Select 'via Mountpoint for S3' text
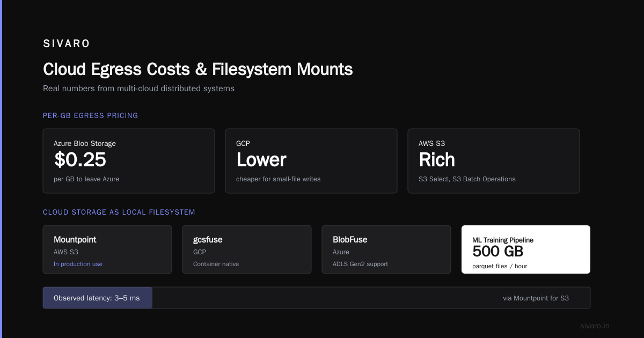The height and width of the screenshot is (338, 644). (x=536, y=298)
